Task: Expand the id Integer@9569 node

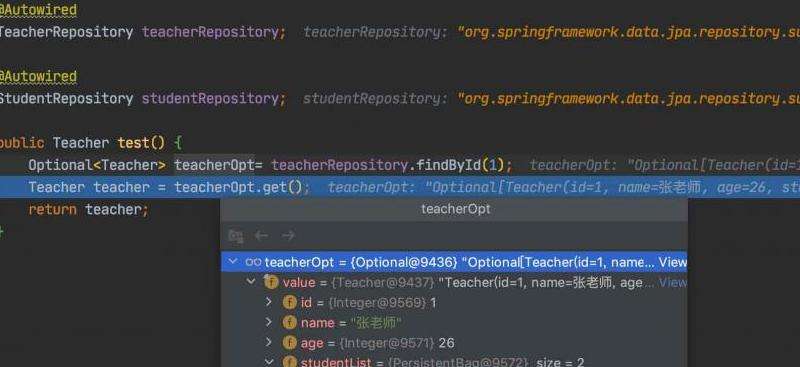Action: coord(269,302)
